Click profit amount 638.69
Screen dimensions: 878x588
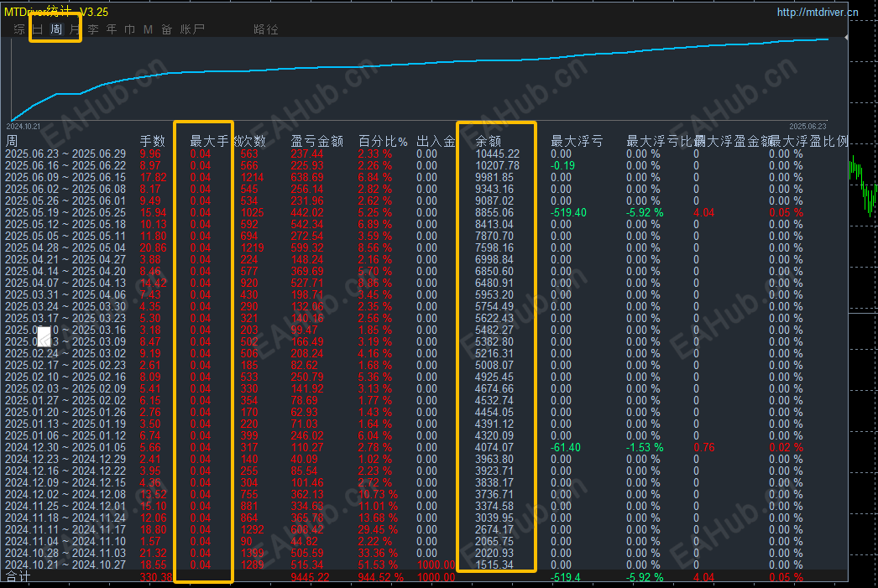307,177
